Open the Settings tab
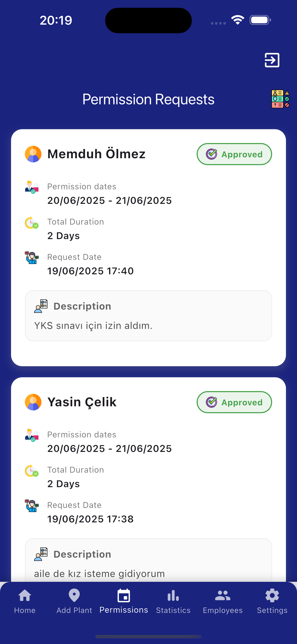Image resolution: width=297 pixels, height=644 pixels. pyautogui.click(x=272, y=601)
